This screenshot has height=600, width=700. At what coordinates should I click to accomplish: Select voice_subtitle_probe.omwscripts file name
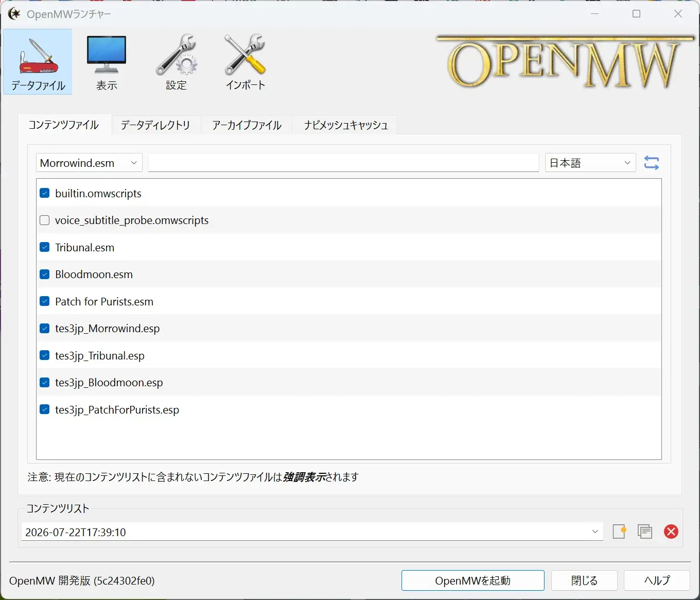pos(132,220)
